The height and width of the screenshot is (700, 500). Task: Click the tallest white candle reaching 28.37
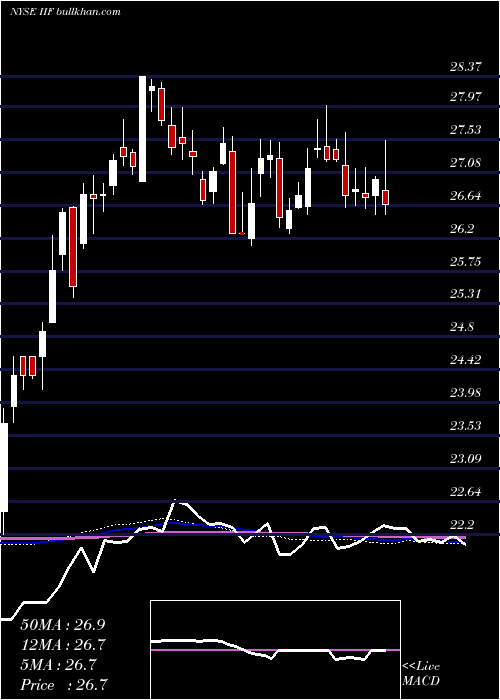tap(142, 129)
